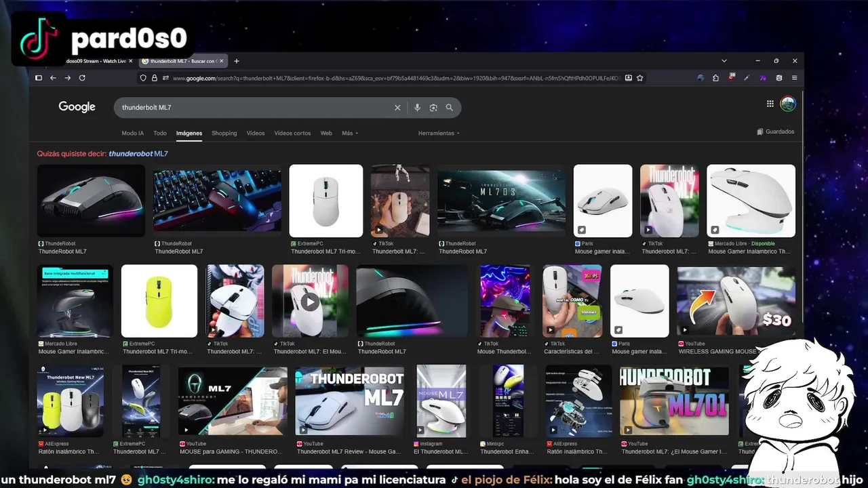Viewport: 868px width, 488px height.
Task: Click the 'WIRELESS GAMING MOUSE' caption
Action: point(717,352)
